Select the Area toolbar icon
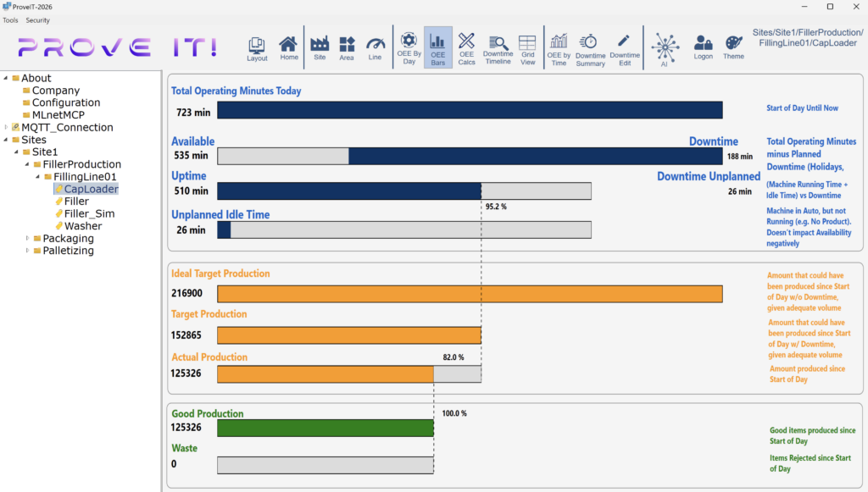The width and height of the screenshot is (868, 492). [x=347, y=47]
